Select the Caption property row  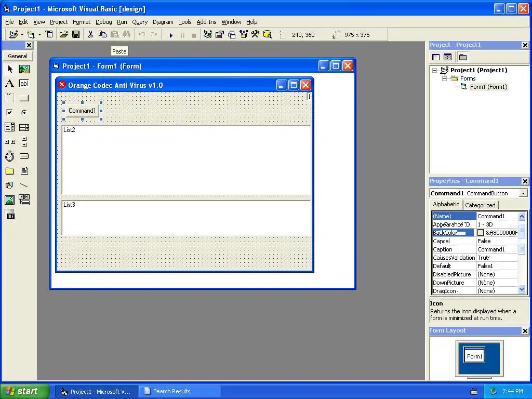(475, 249)
